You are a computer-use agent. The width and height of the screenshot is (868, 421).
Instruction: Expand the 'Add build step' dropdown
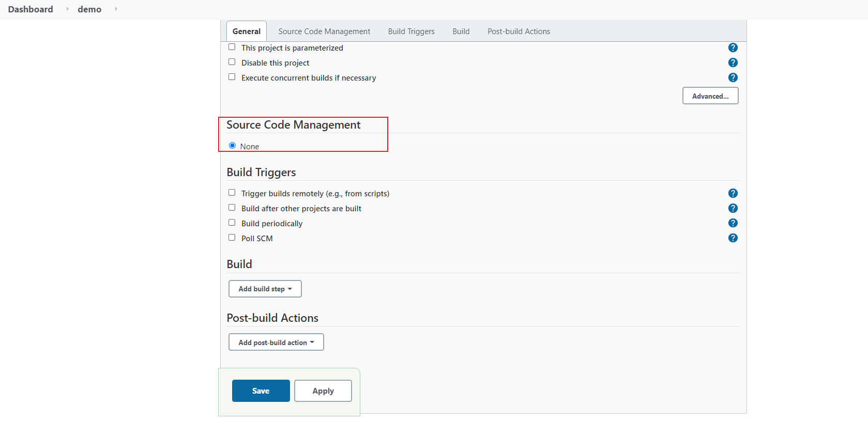265,289
